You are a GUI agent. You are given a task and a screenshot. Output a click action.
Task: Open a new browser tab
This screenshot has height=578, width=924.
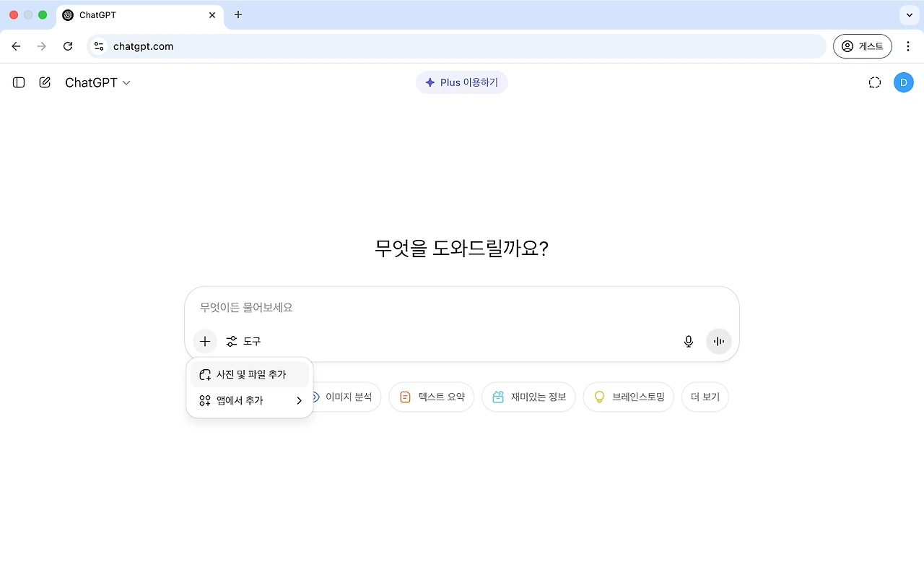pyautogui.click(x=238, y=14)
